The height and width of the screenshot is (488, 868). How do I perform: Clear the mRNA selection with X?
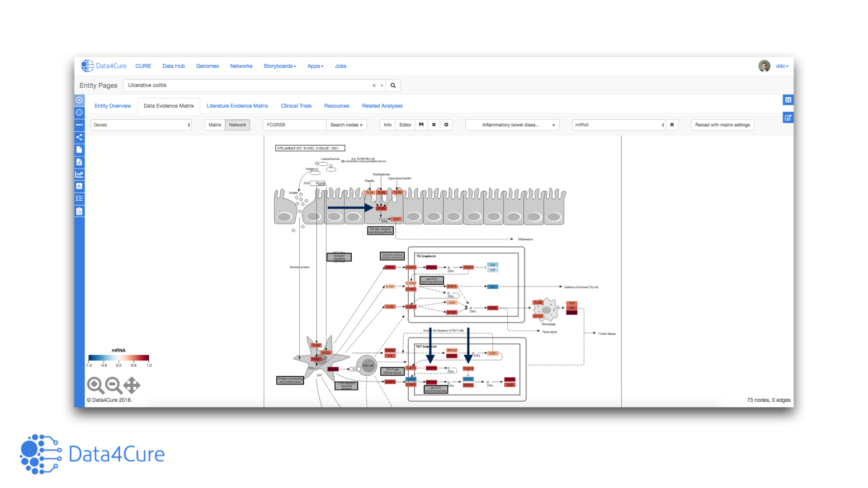(672, 125)
